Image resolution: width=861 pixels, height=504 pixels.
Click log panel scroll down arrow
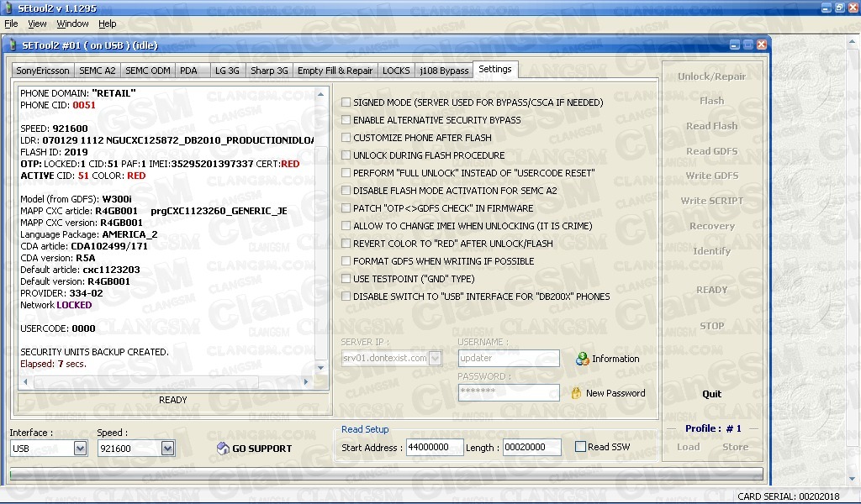pos(321,368)
